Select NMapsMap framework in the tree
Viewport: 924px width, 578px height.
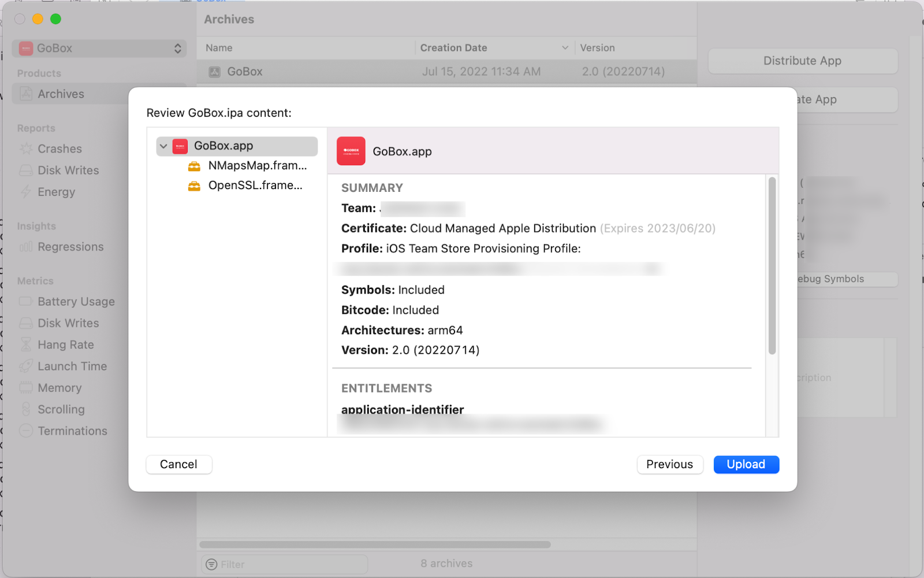click(x=257, y=166)
